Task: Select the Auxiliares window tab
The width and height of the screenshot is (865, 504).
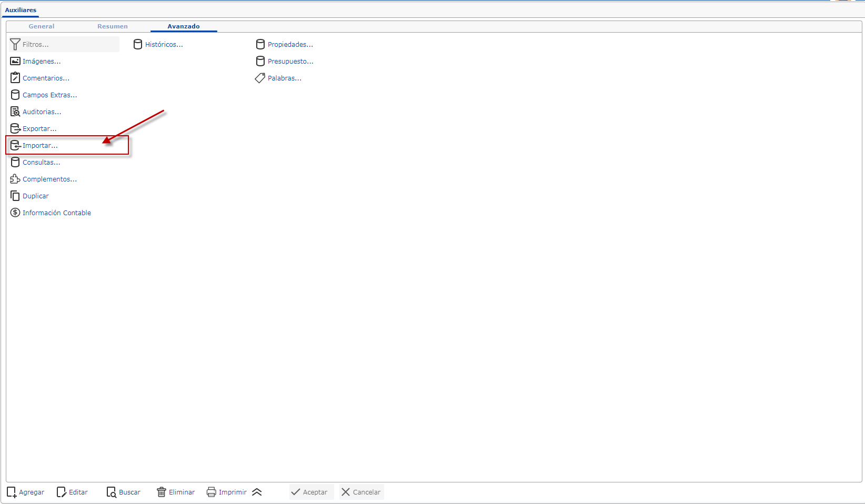Action: coord(21,10)
